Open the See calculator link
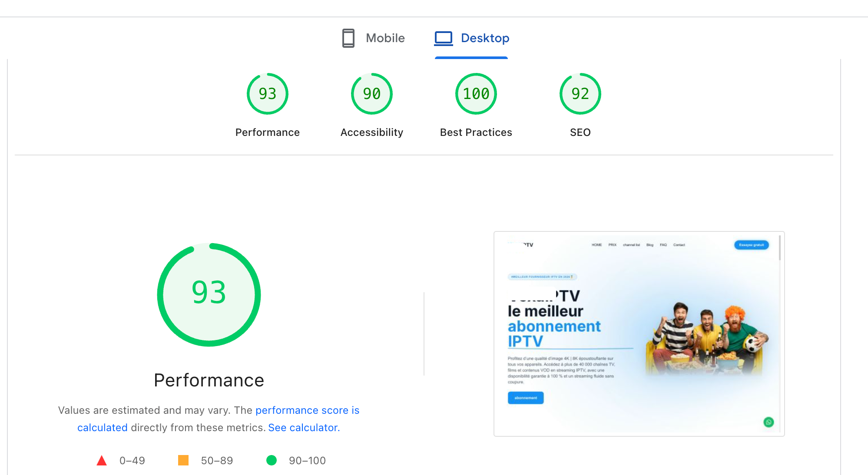 point(303,428)
